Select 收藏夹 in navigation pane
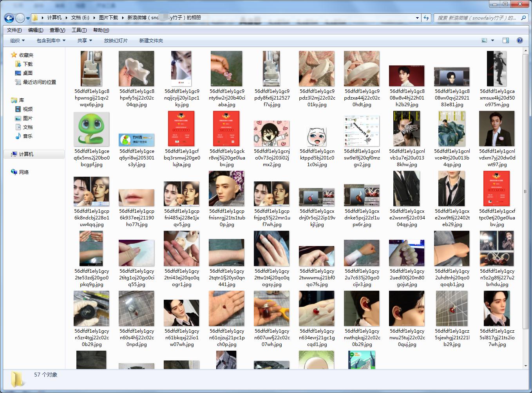The height and width of the screenshot is (393, 532). (x=22, y=55)
